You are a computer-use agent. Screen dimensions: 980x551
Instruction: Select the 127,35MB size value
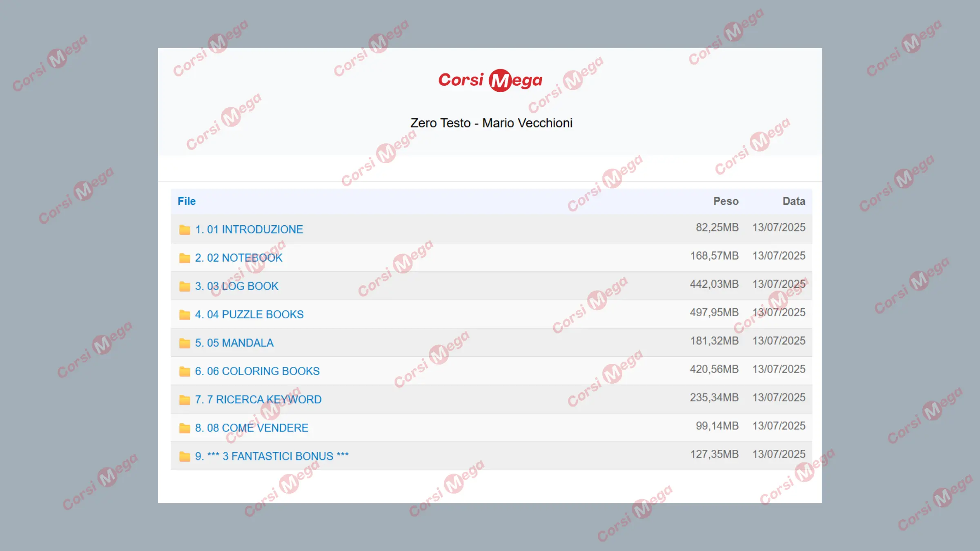[x=714, y=454]
